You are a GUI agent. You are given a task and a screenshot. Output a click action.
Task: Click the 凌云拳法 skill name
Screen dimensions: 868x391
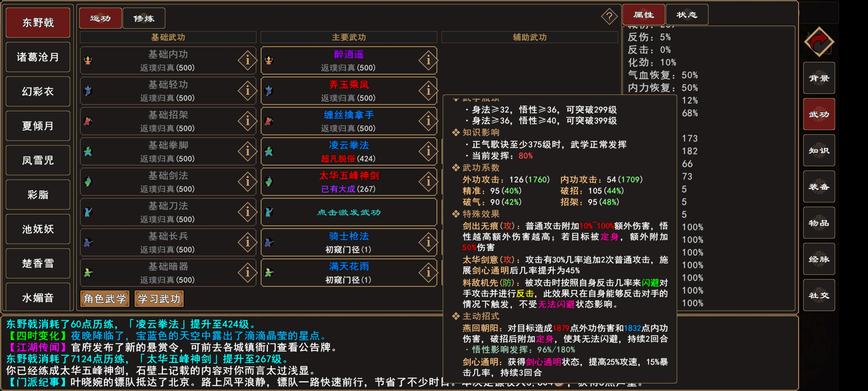(x=349, y=145)
